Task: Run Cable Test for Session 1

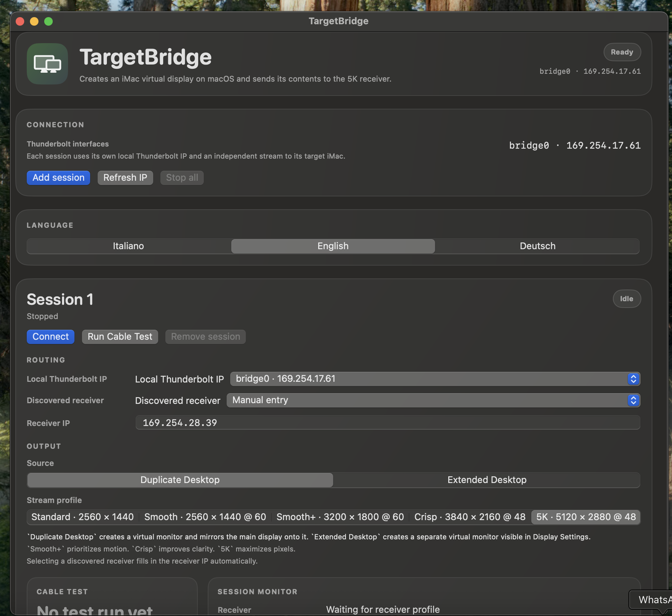Action: click(x=120, y=337)
